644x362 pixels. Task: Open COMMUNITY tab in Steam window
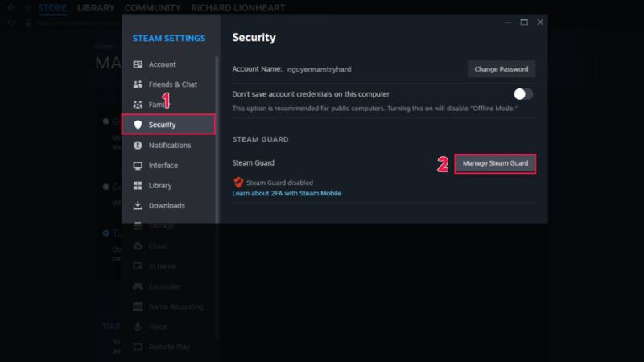click(x=153, y=8)
